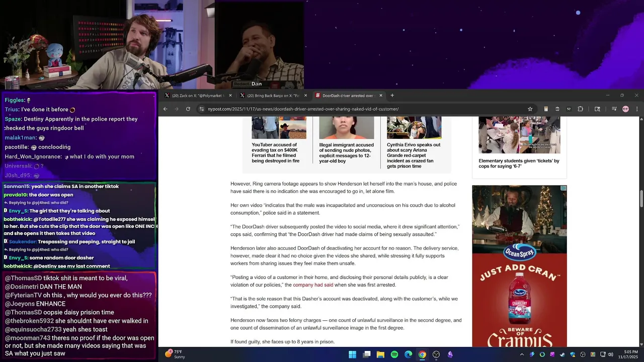Go back to the previous page in Chrome
The height and width of the screenshot is (362, 644).
165,109
